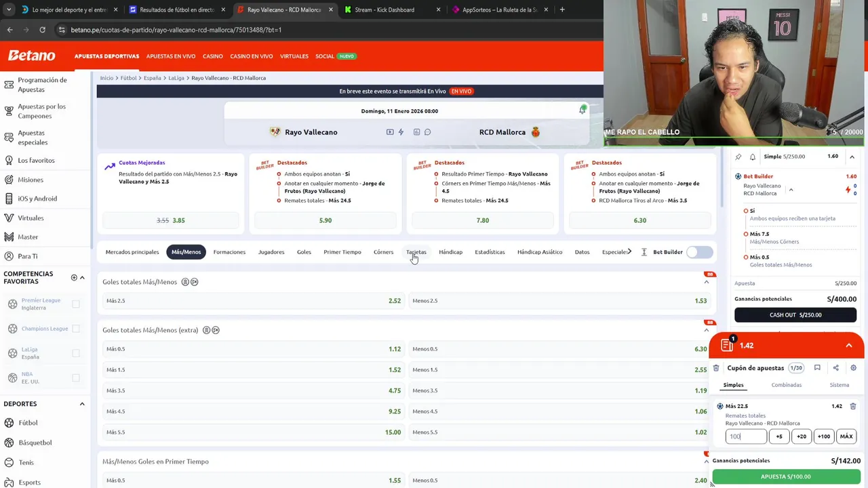Pick boosted odds 3.85 Cuotas Mejoradas
The height and width of the screenshot is (488, 868).
(x=171, y=220)
